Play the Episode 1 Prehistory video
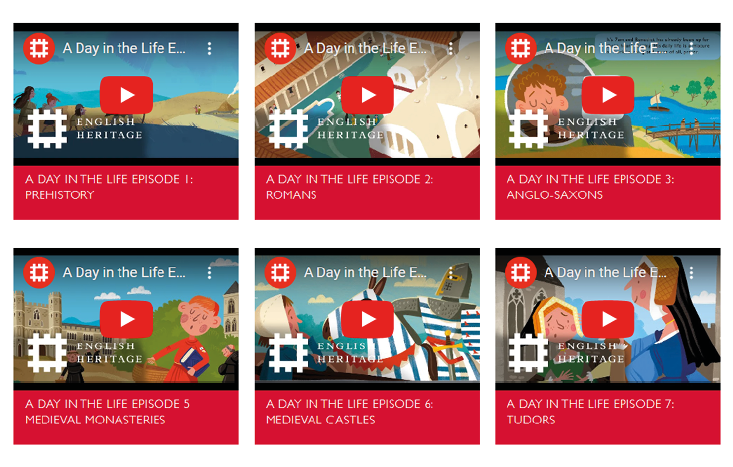 click(x=126, y=95)
